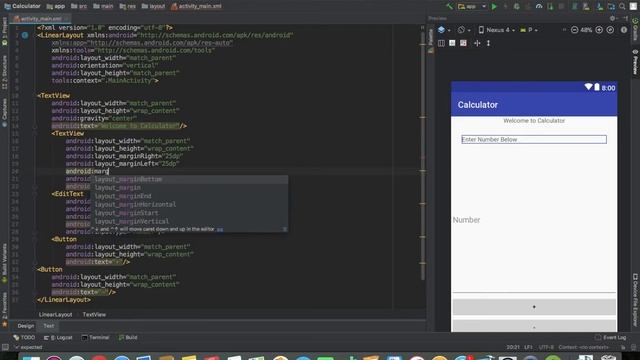Click the vertical expand icon in preview toolbar
The height and width of the screenshot is (360, 640).
pos(488,43)
